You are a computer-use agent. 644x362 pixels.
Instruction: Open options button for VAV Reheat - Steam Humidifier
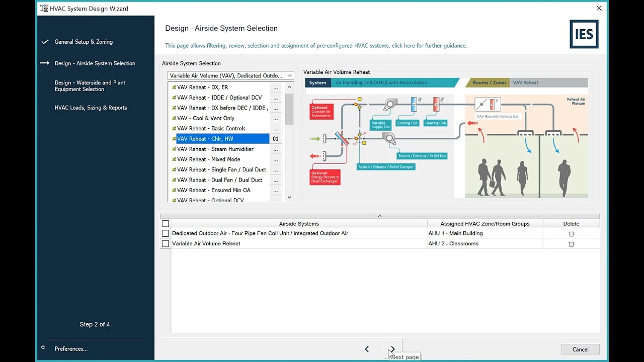point(275,149)
